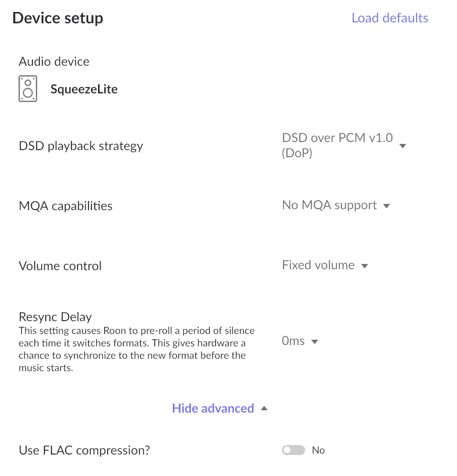Click the Volume control label
The image size is (457, 476).
(x=60, y=266)
